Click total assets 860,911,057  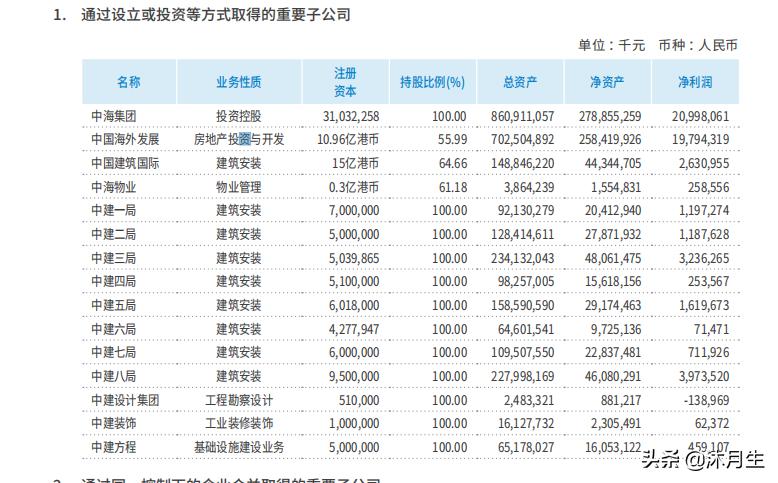point(522,116)
